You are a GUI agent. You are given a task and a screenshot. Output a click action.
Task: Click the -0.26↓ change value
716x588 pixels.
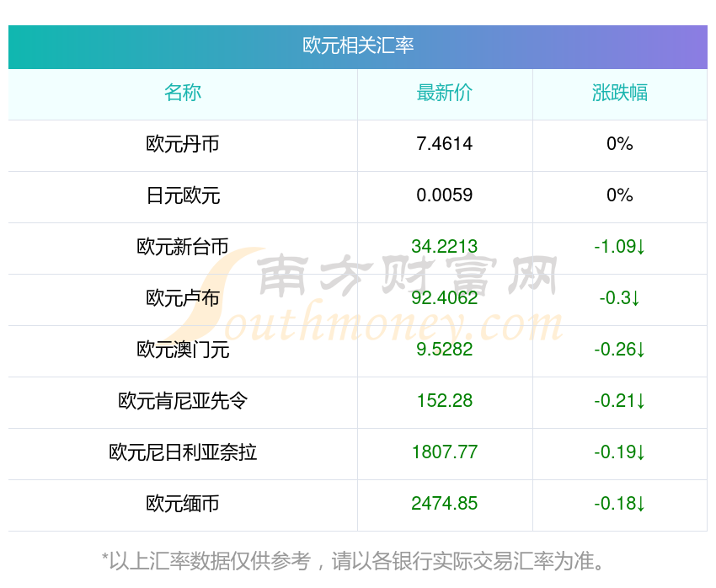620,350
